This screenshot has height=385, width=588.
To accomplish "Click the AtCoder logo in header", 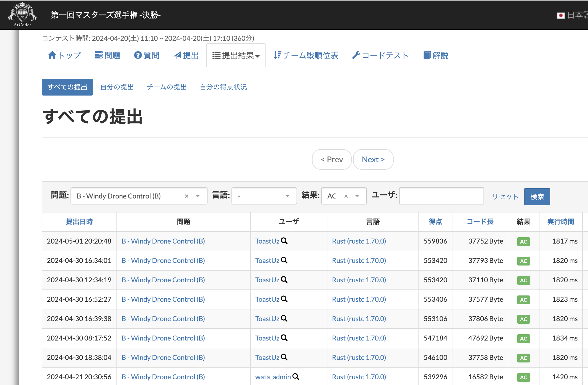I will pyautogui.click(x=22, y=14).
